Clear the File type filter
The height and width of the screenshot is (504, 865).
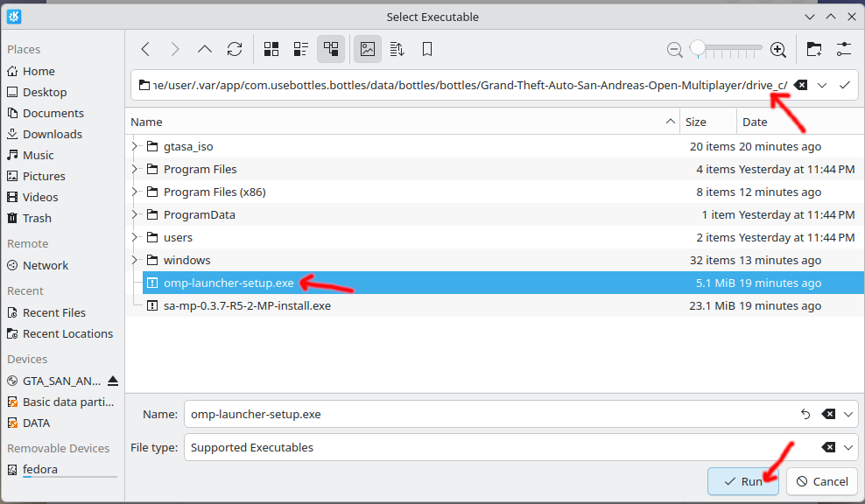point(828,447)
